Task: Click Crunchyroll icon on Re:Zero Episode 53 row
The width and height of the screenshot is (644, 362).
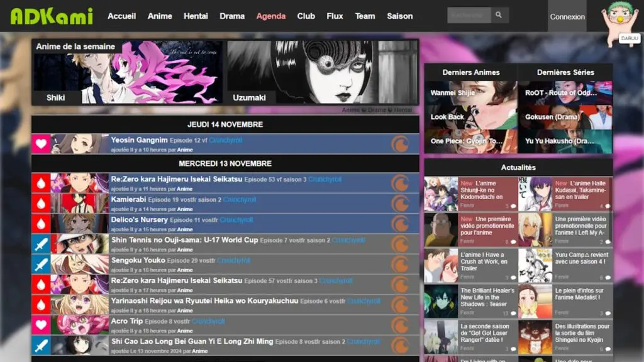Action: coord(400,183)
